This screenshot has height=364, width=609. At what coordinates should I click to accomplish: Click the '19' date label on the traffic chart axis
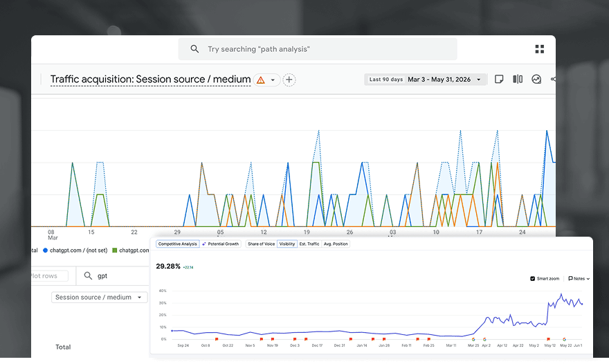pyautogui.click(x=307, y=232)
